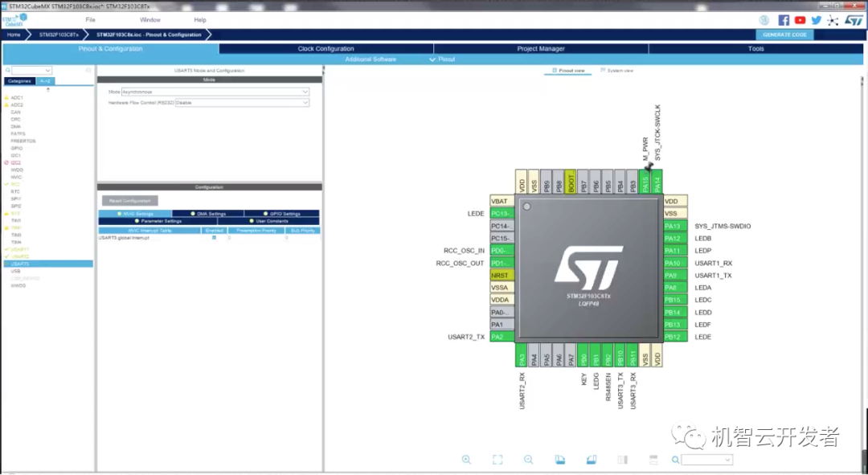Toggle USART3 global interrupt Enabled checkbox
Screen dimensions: 868x475
click(x=214, y=238)
